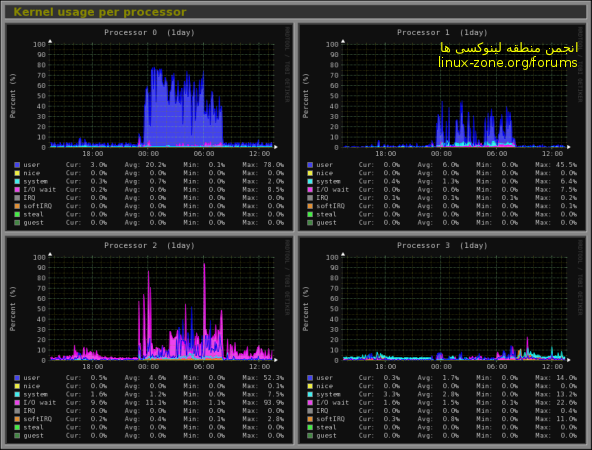The width and height of the screenshot is (592, 450).
Task: Click the guest swatch in Processor 1 legend
Action: pos(310,223)
